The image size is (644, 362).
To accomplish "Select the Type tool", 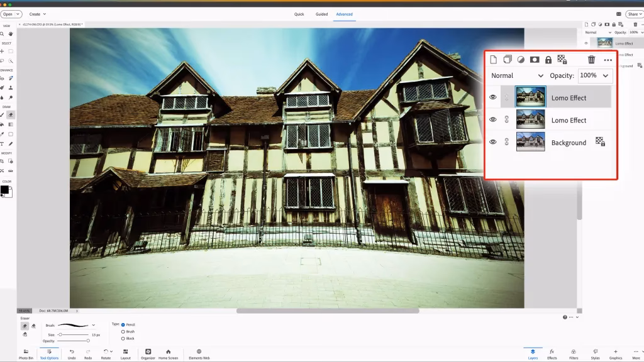I will tap(3, 144).
